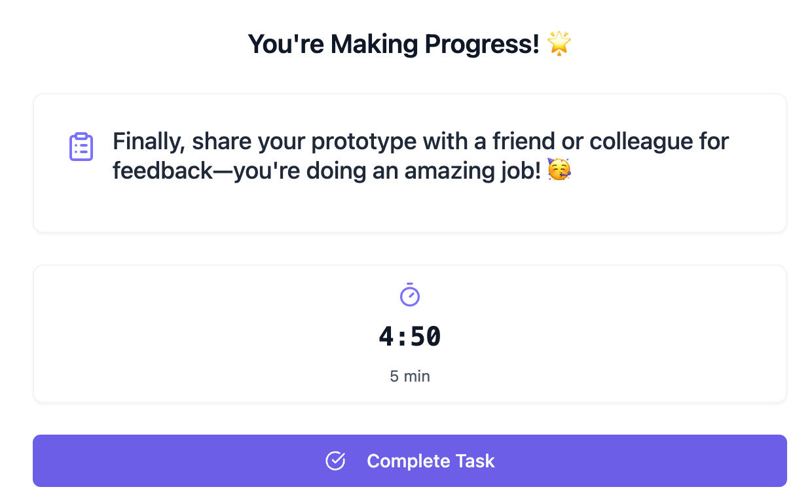Click the party face emoji after the task text

559,171
